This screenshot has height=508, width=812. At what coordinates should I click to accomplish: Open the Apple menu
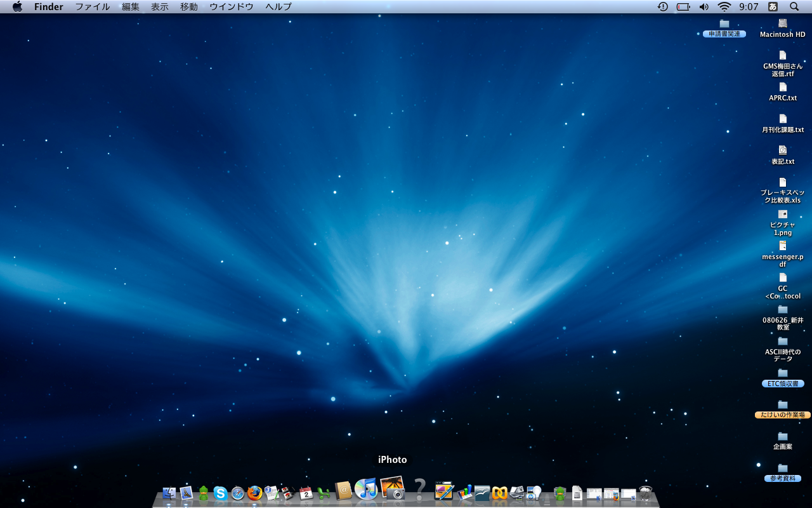pyautogui.click(x=17, y=6)
